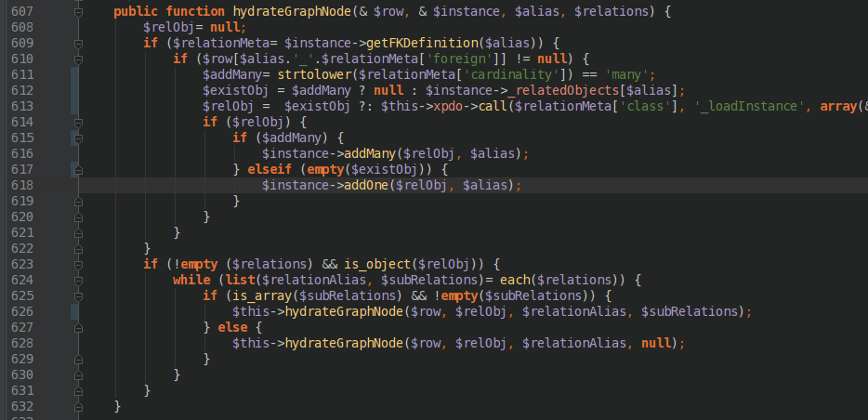Click the fold end marker on line 629
868x420 pixels.
point(78,359)
